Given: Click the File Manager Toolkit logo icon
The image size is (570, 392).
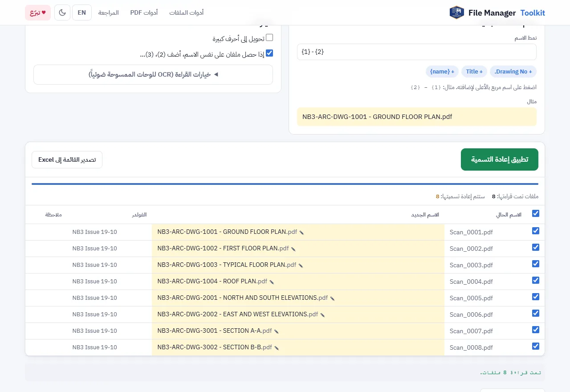Looking at the screenshot, I should click(457, 12).
